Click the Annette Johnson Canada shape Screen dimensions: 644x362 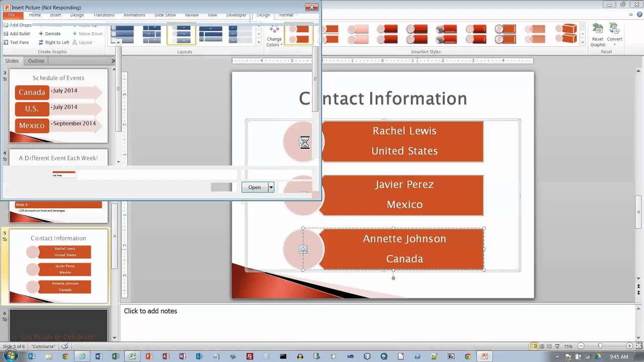(x=403, y=249)
